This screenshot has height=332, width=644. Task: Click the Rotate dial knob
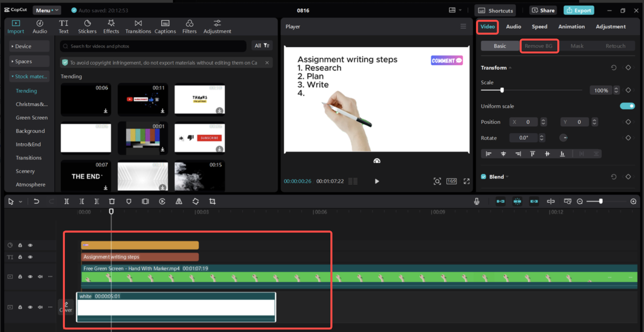tap(563, 138)
